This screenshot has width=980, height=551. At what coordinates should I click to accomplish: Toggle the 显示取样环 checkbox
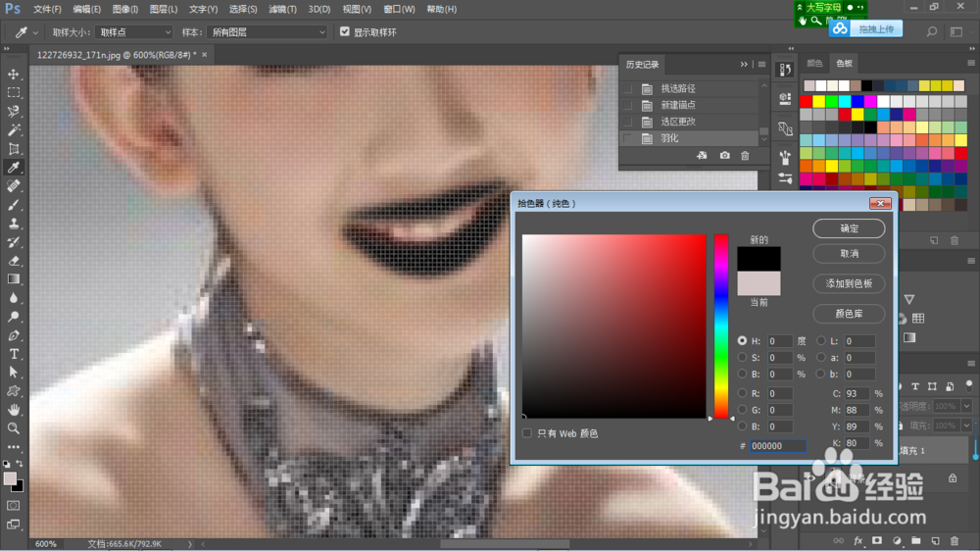tap(344, 31)
